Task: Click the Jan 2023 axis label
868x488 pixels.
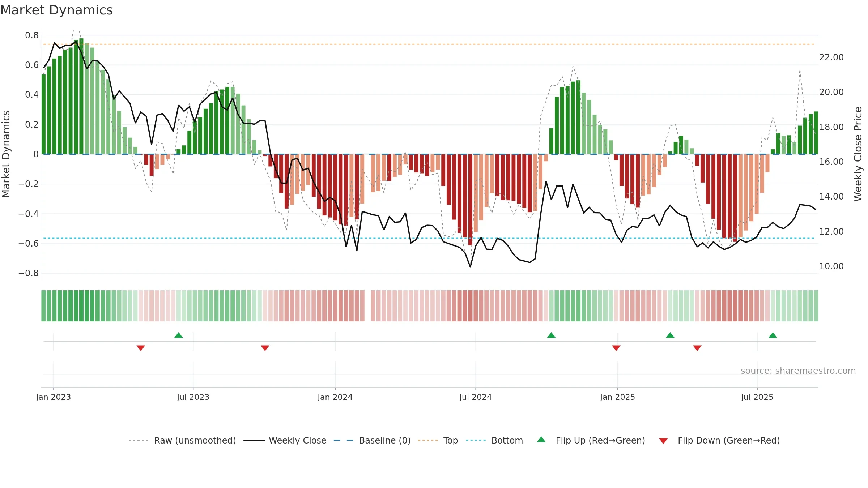Action: tap(53, 397)
